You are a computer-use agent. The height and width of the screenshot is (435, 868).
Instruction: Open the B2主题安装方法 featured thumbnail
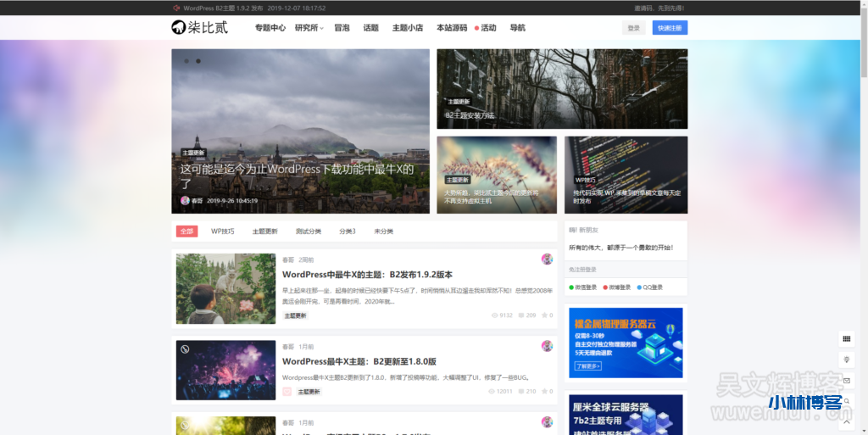click(562, 88)
